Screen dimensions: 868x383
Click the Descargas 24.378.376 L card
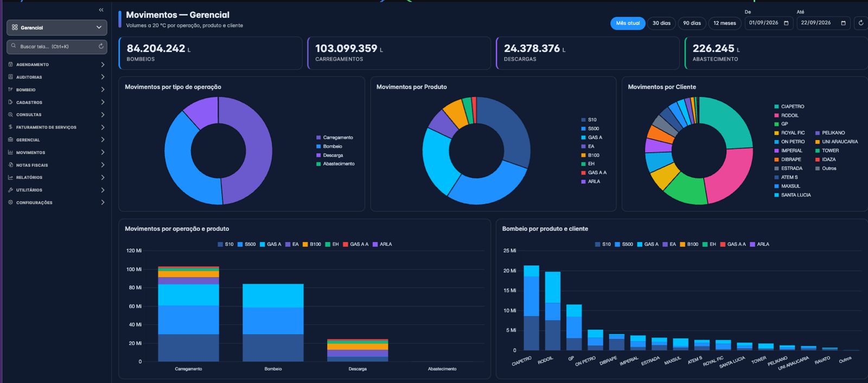tap(588, 53)
